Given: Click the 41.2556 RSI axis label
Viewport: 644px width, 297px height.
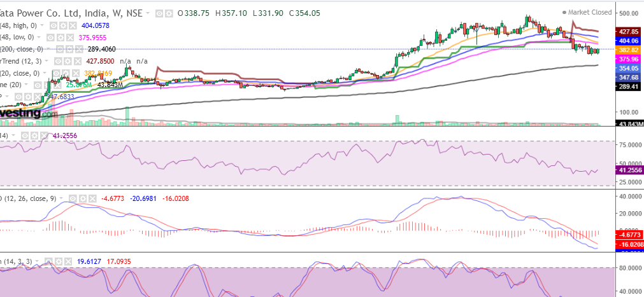Looking at the screenshot, I should (628, 170).
